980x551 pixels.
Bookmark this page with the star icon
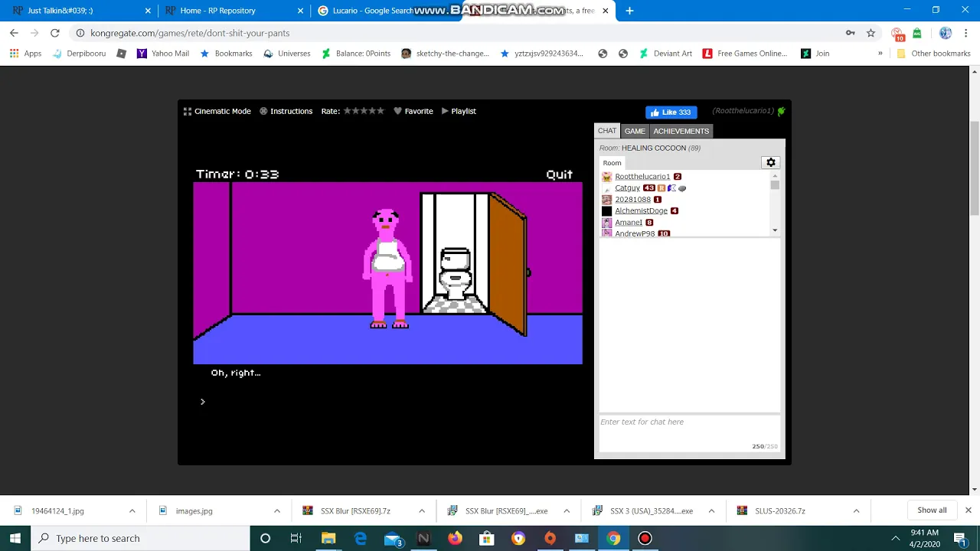(x=871, y=33)
